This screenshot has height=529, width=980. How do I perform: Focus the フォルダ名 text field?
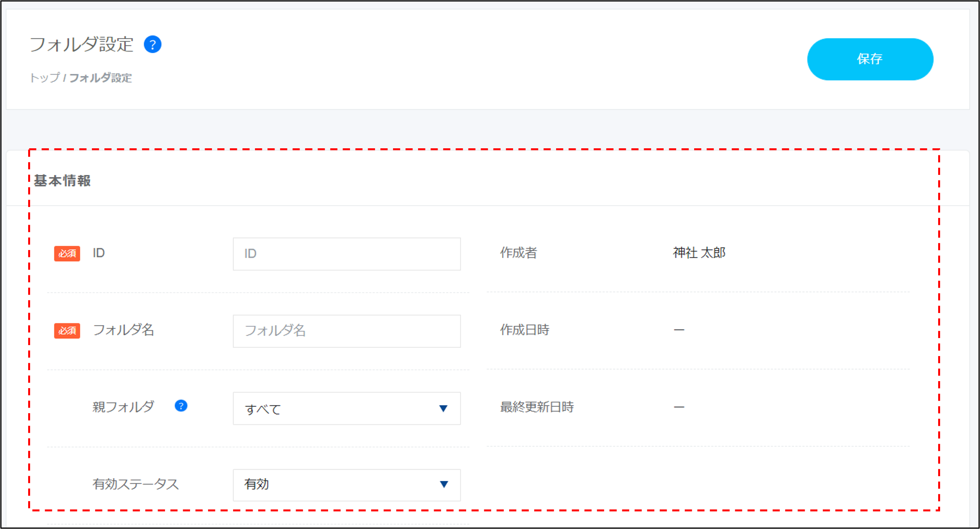click(x=346, y=331)
